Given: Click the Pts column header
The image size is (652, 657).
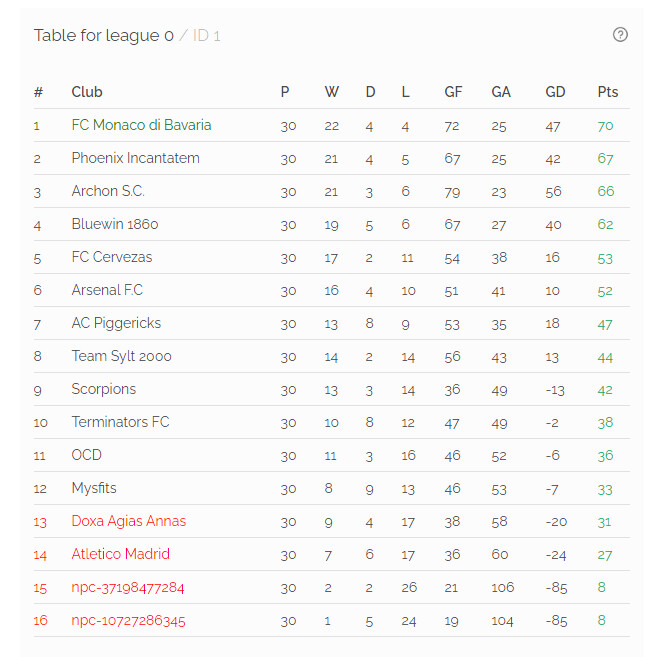Looking at the screenshot, I should click(608, 92).
